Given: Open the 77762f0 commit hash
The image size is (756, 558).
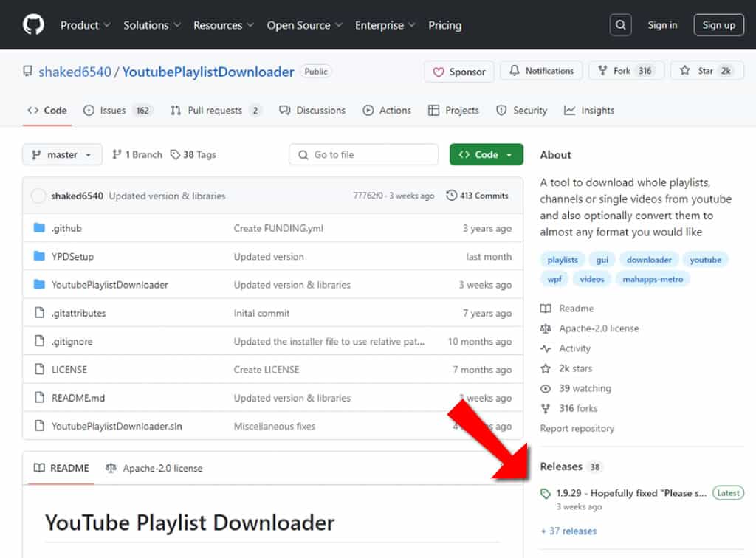Looking at the screenshot, I should coord(368,196).
